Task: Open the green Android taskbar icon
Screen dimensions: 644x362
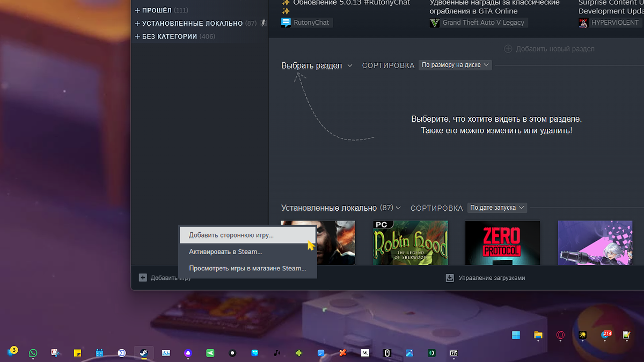Action: [298, 353]
